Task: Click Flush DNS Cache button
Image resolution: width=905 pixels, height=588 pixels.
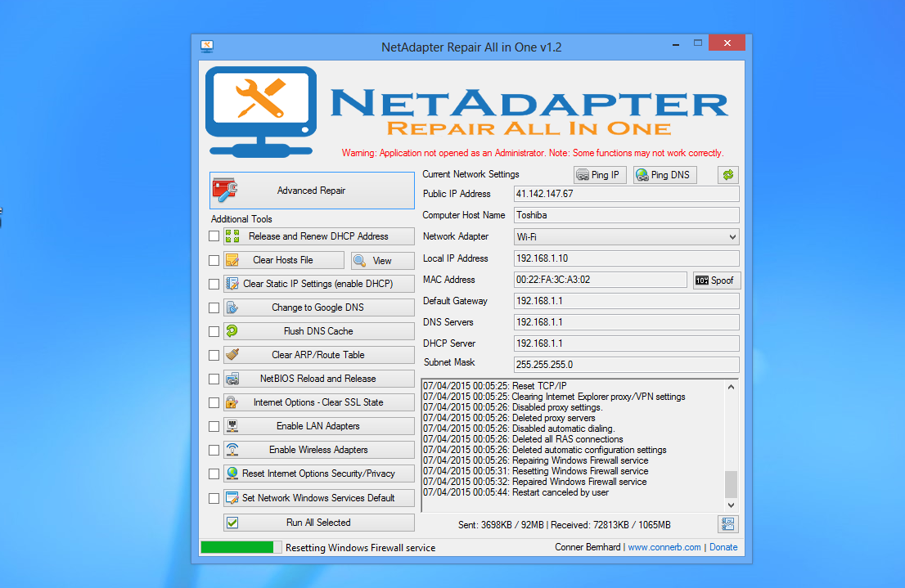Action: pyautogui.click(x=318, y=331)
